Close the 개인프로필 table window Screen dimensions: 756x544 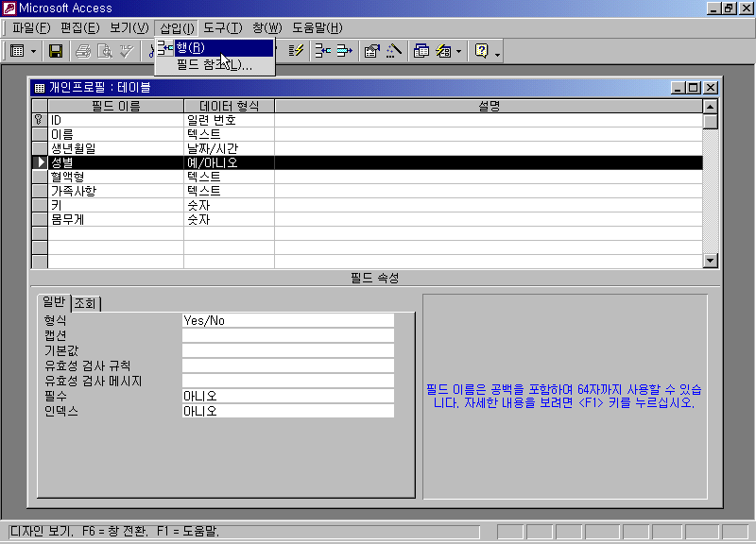click(x=711, y=88)
